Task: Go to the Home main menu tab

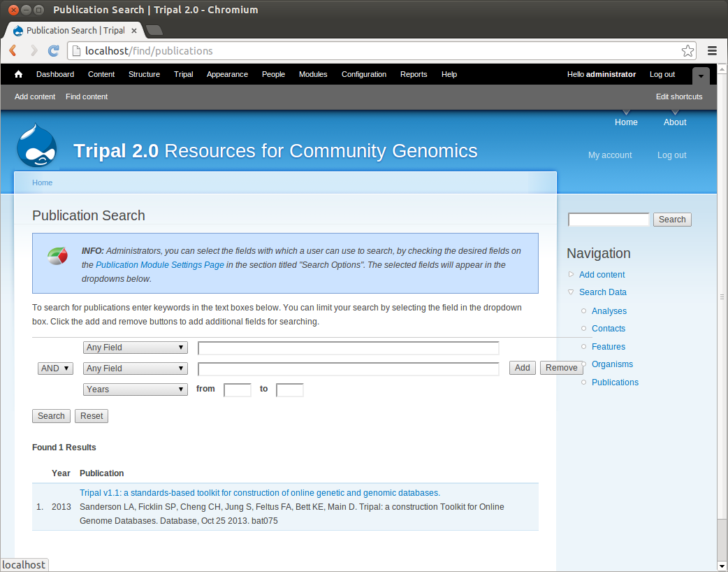Action: (x=626, y=122)
